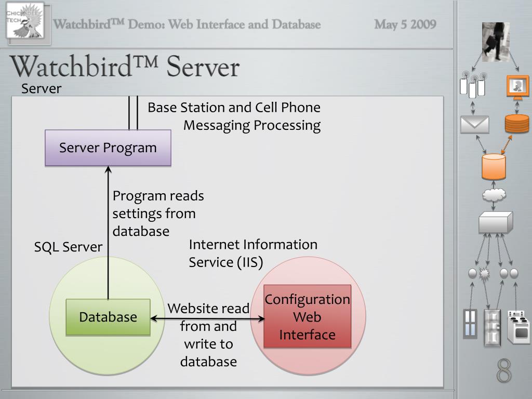Image resolution: width=532 pixels, height=399 pixels.
Task: Click the "SQL Server" label
Action: (x=68, y=247)
